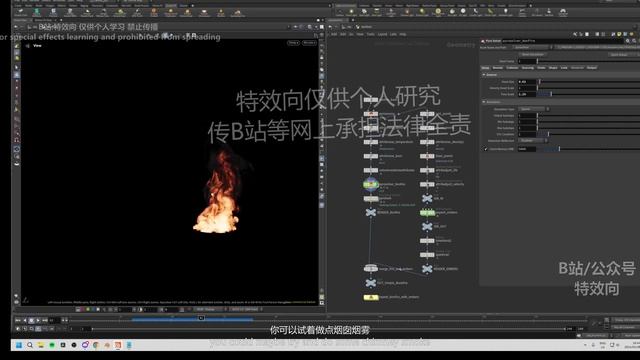The width and height of the screenshot is (640, 360).
Task: Select the yellow node below the OUT null
Action: pos(371,297)
